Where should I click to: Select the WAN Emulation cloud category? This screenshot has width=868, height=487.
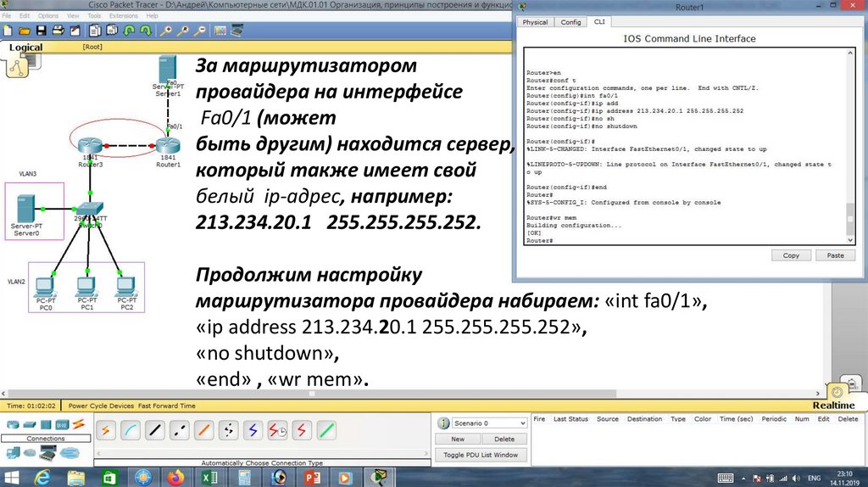(30, 453)
